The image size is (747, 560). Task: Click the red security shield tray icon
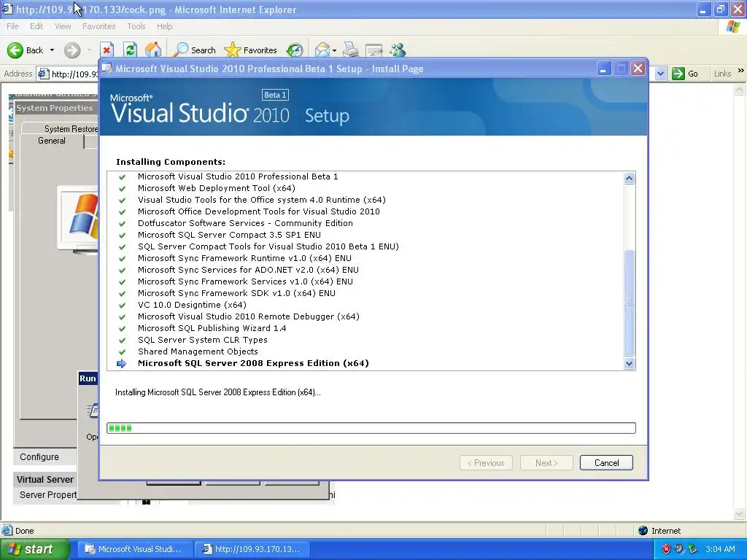tap(666, 550)
